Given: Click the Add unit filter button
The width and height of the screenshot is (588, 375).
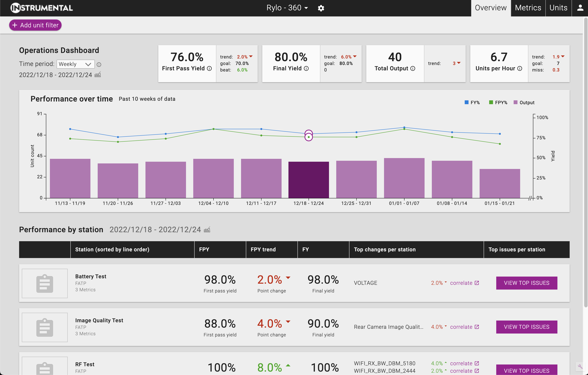Looking at the screenshot, I should tap(35, 25).
